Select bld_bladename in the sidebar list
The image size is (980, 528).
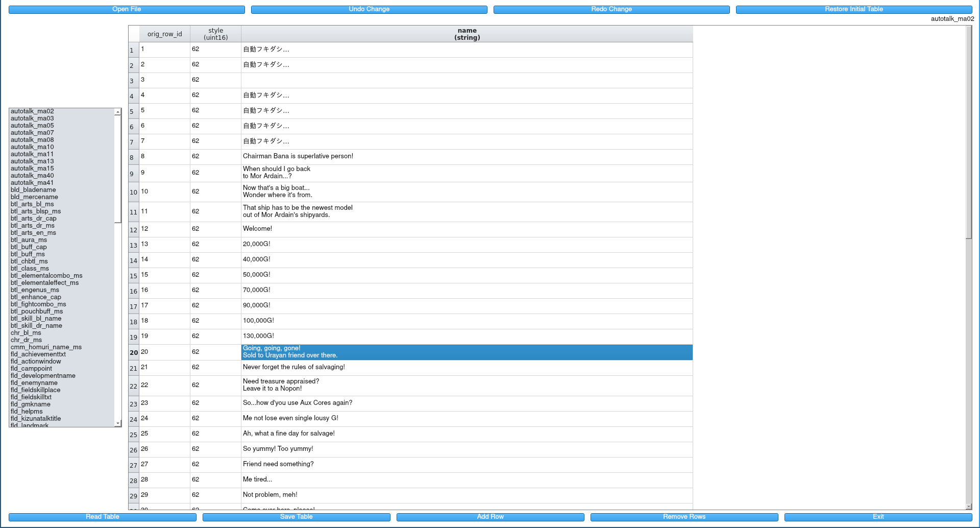coord(33,189)
